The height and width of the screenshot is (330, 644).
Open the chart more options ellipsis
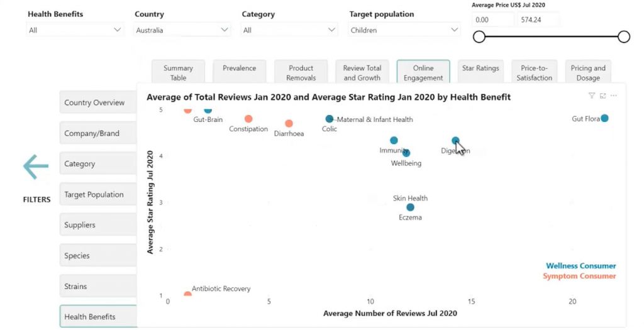614,96
